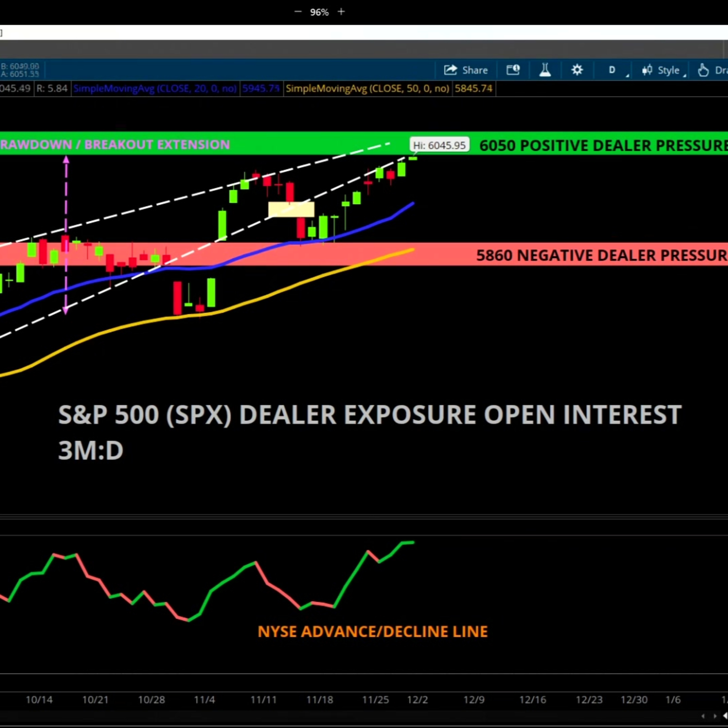
Task: Open the Style dropdown menu
Action: 664,70
